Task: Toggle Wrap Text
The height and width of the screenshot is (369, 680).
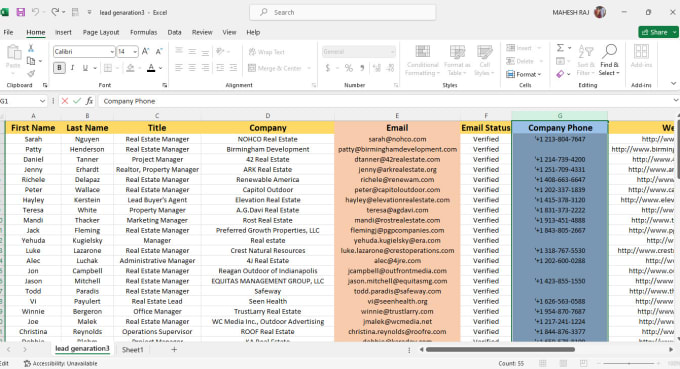Action: pyautogui.click(x=266, y=52)
